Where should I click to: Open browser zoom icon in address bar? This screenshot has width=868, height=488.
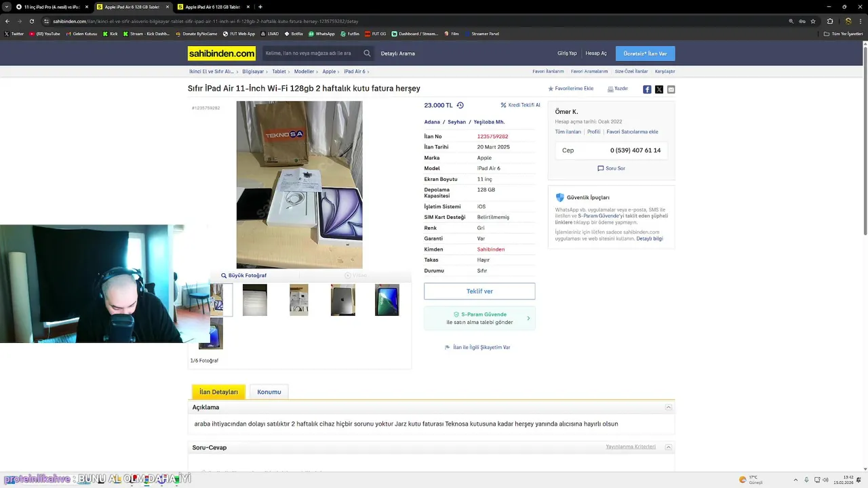click(791, 21)
